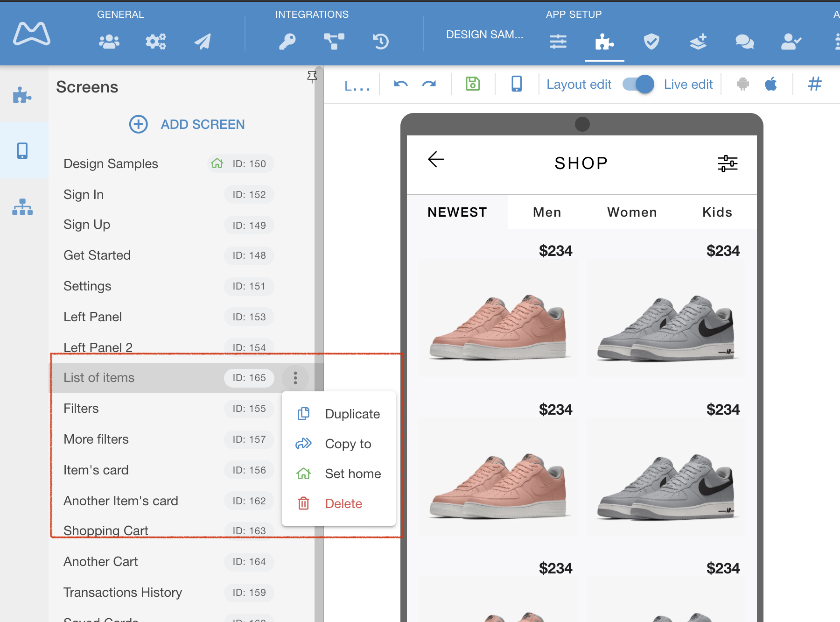This screenshot has height=622, width=840.
Task: Open filter sliders icon in Shop preview
Action: tap(728, 163)
